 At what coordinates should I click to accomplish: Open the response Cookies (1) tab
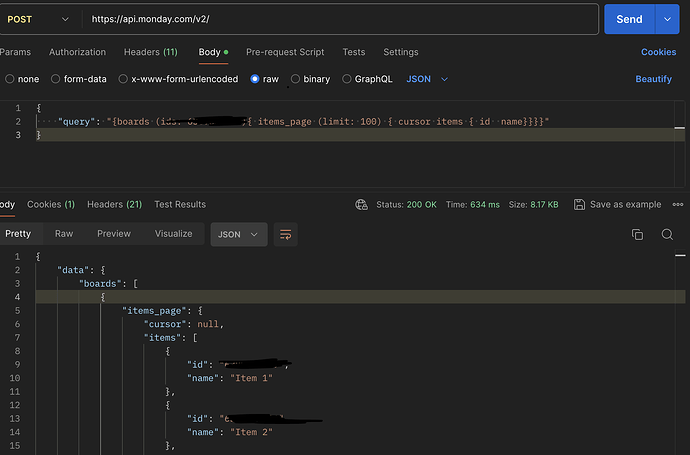(x=51, y=205)
